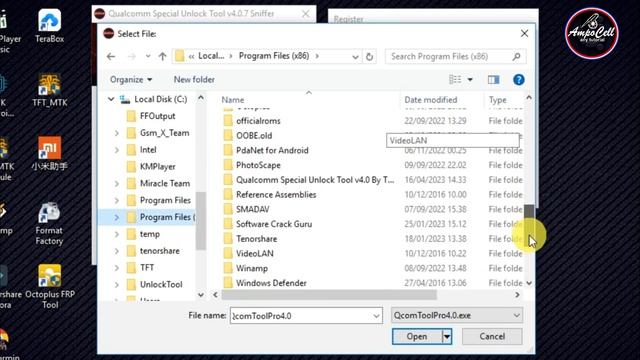Click the Back arrow in Select File dialog
Image resolution: width=640 pixels, height=360 pixels.
click(111, 56)
